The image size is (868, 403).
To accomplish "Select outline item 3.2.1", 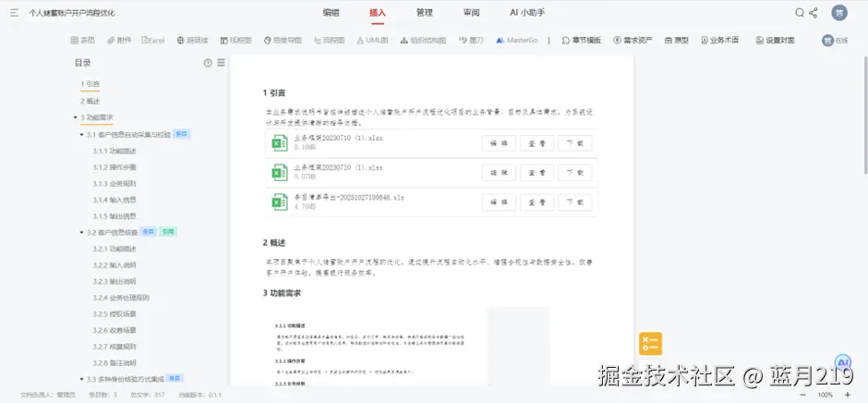I will [x=115, y=249].
